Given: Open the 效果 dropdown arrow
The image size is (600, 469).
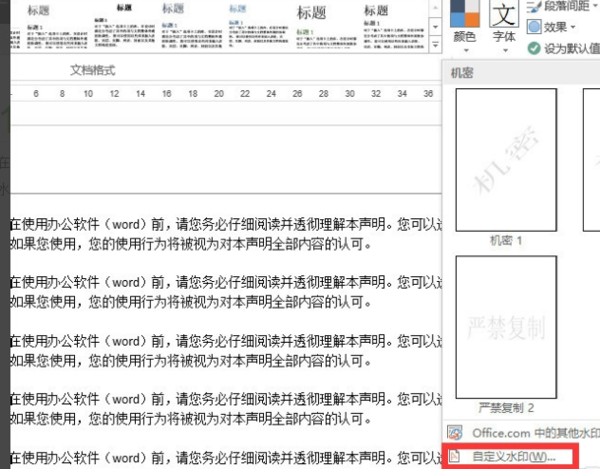Looking at the screenshot, I should (572, 27).
